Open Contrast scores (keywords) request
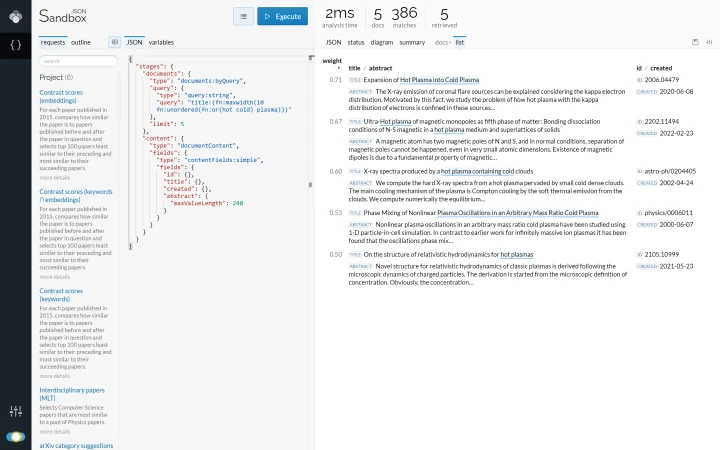The height and width of the screenshot is (450, 720). tap(61, 295)
